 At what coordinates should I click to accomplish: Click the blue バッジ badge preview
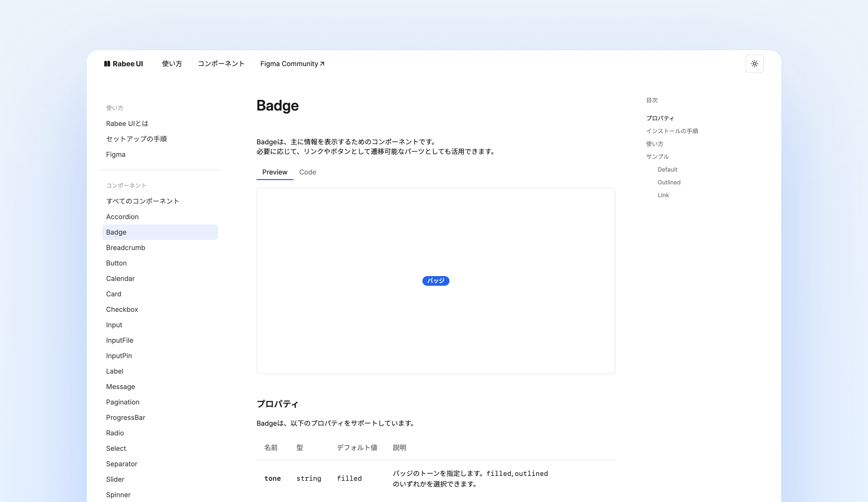[435, 281]
